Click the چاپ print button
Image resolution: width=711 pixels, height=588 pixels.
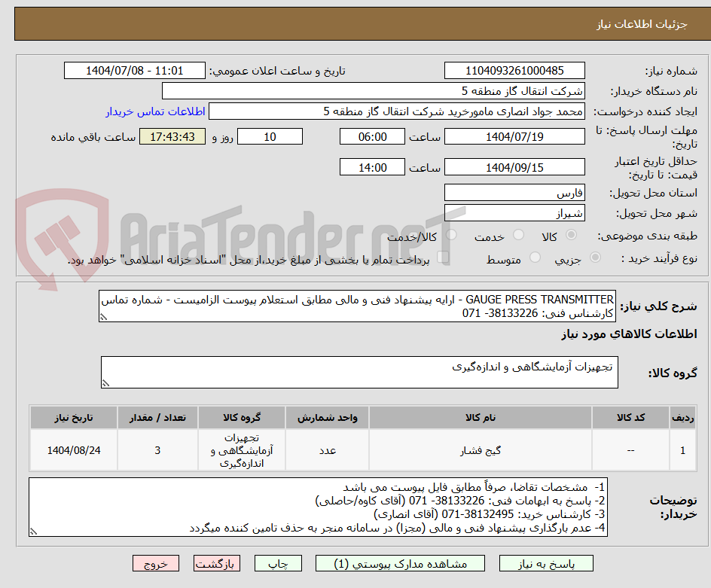pyautogui.click(x=278, y=563)
